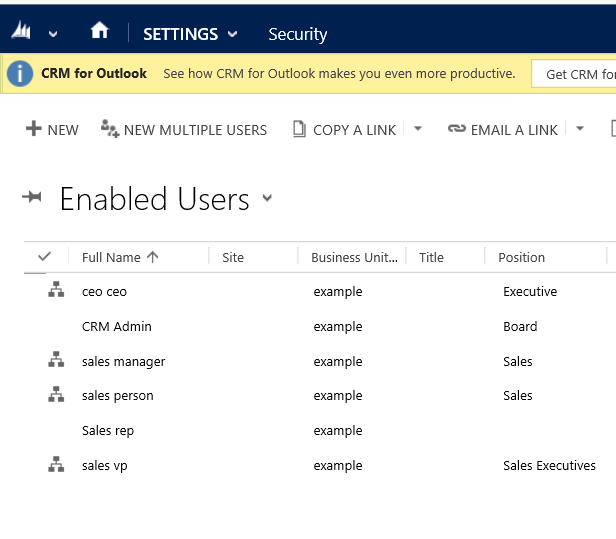Open the Security area in navigation
The height and width of the screenshot is (539, 616).
pos(297,35)
